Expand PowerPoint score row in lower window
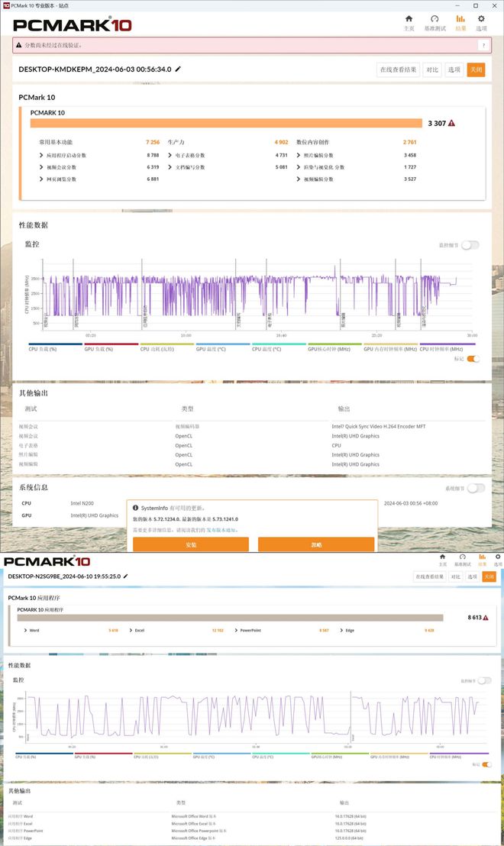 click(x=236, y=630)
